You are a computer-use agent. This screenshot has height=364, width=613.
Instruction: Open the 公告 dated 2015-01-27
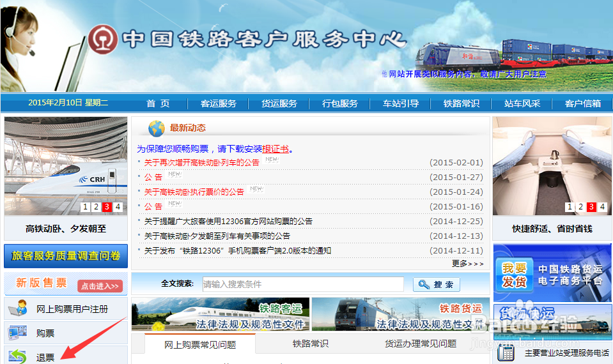coord(153,178)
